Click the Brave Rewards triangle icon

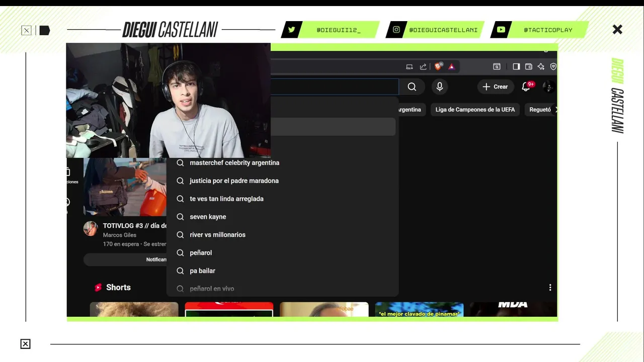point(451,66)
